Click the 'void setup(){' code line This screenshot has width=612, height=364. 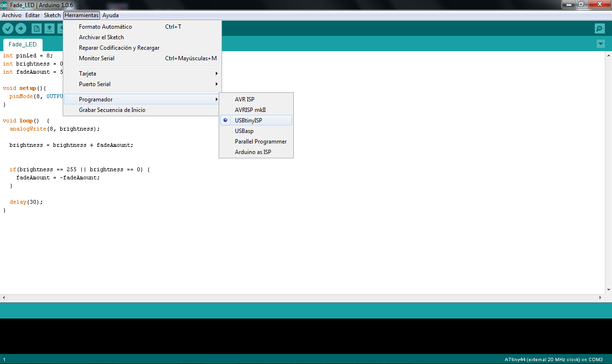[x=24, y=88]
